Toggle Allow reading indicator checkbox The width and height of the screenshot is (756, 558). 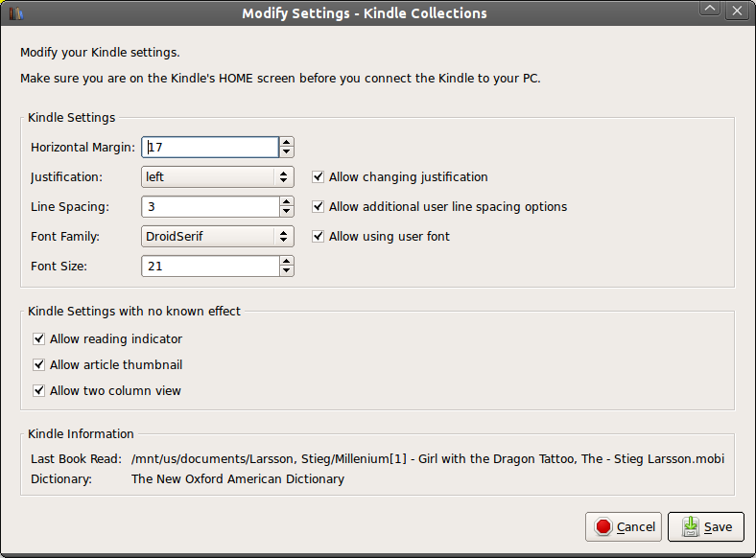pos(39,339)
